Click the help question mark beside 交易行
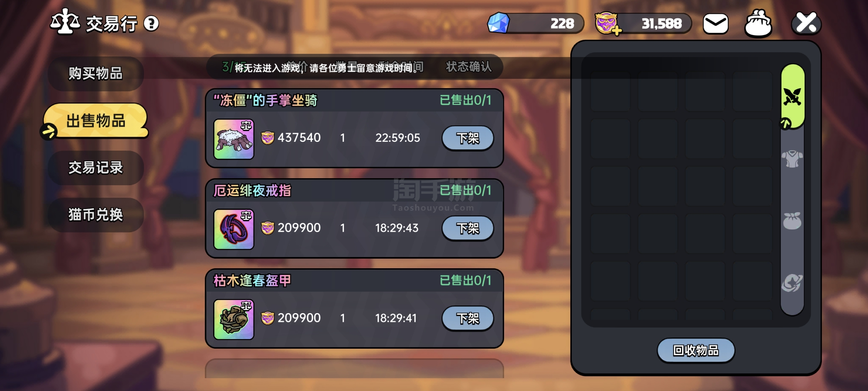This screenshot has width=868, height=391. pyautogui.click(x=151, y=24)
